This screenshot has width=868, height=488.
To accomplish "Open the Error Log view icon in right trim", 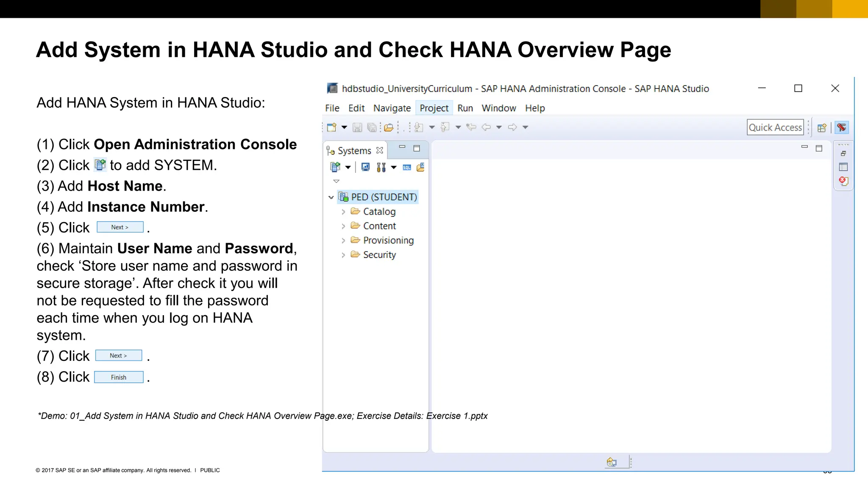I will (843, 181).
